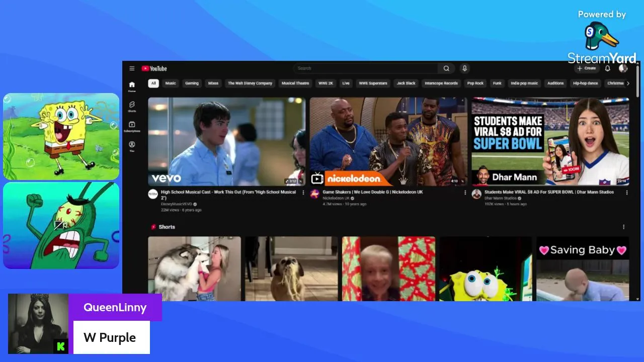The image size is (644, 362).
Task: Open High School Musical video thumbnail
Action: (x=226, y=142)
